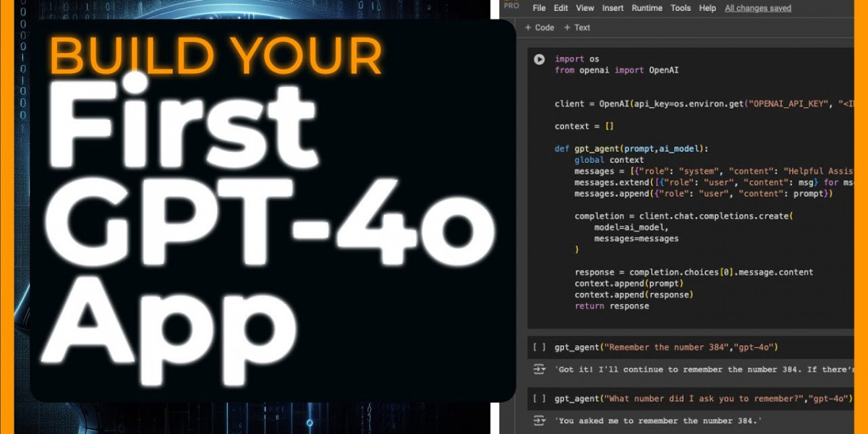
Task: Open the Tools menu
Action: [x=680, y=8]
